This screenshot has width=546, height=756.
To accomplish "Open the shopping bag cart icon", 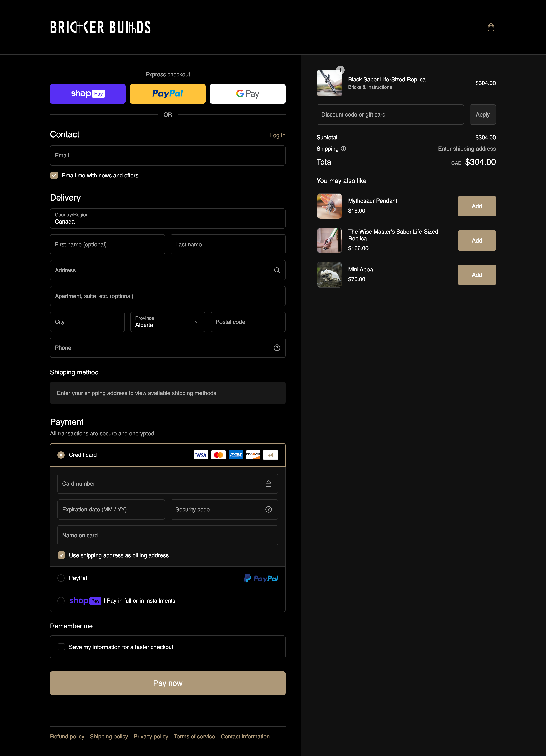I will click(491, 27).
